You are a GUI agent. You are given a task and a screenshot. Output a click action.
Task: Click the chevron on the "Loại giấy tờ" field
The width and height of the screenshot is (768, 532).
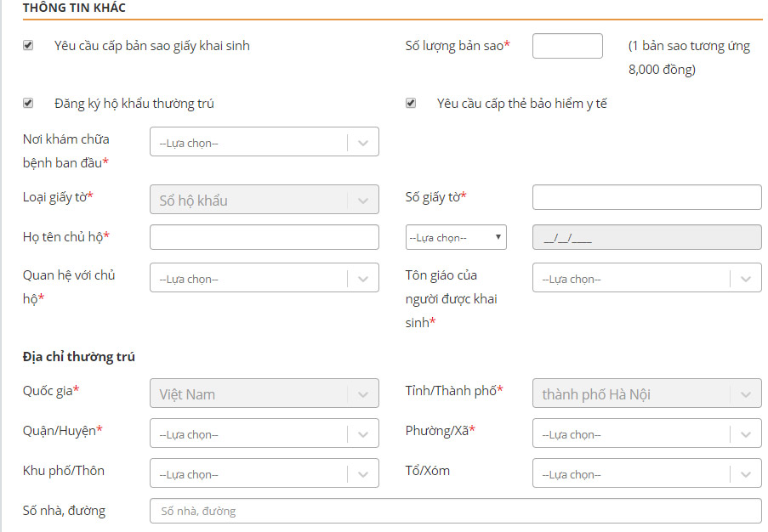point(366,199)
